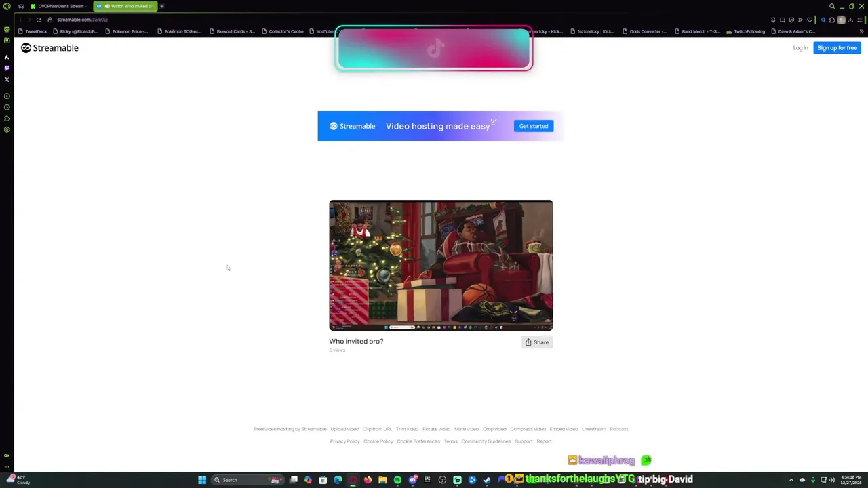This screenshot has height=488, width=868.
Task: Open the Trim video footer link
Action: tap(408, 429)
